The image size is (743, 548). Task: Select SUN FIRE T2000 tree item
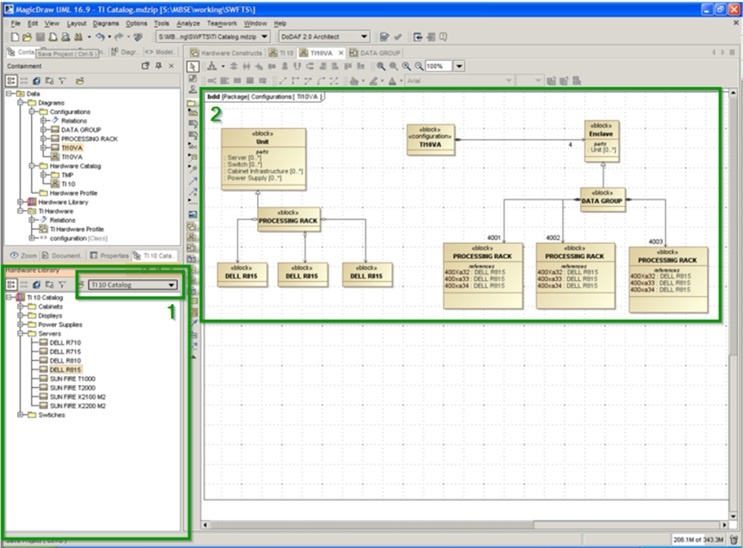click(x=72, y=388)
